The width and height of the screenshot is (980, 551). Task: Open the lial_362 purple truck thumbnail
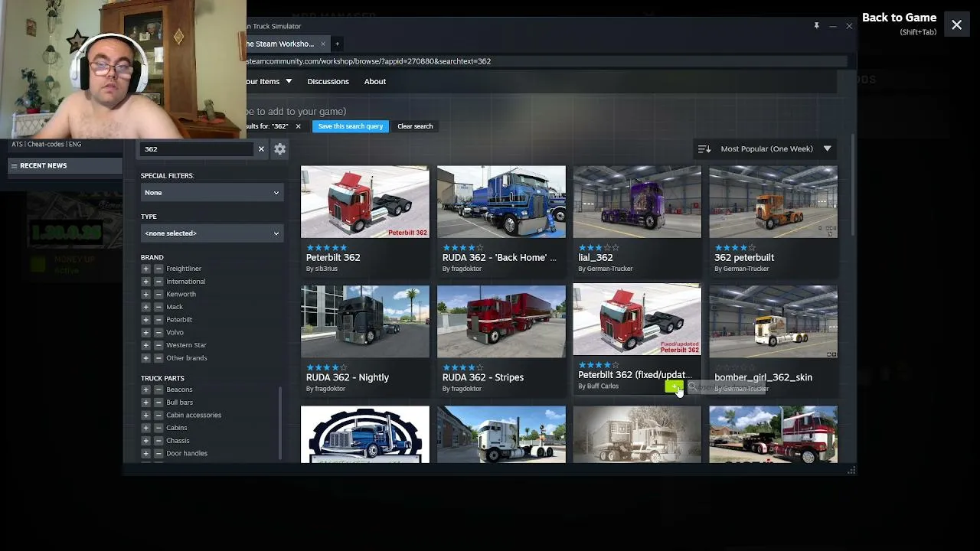(x=637, y=202)
